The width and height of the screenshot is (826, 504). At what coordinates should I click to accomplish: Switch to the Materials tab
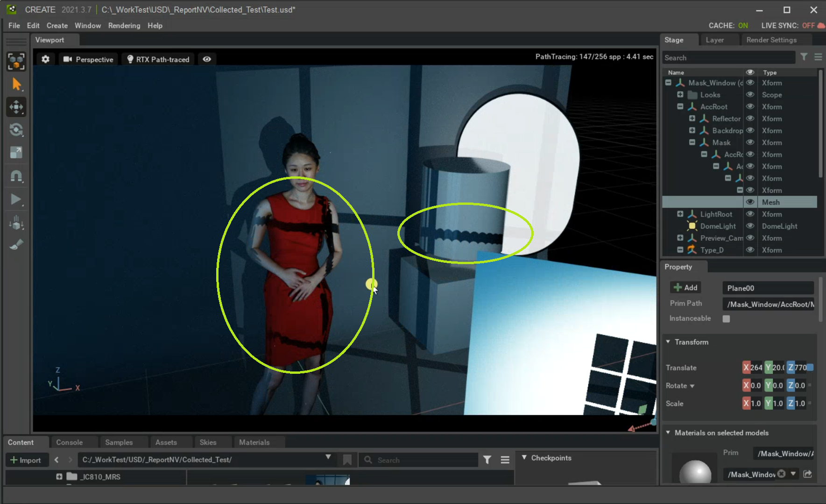pyautogui.click(x=254, y=442)
